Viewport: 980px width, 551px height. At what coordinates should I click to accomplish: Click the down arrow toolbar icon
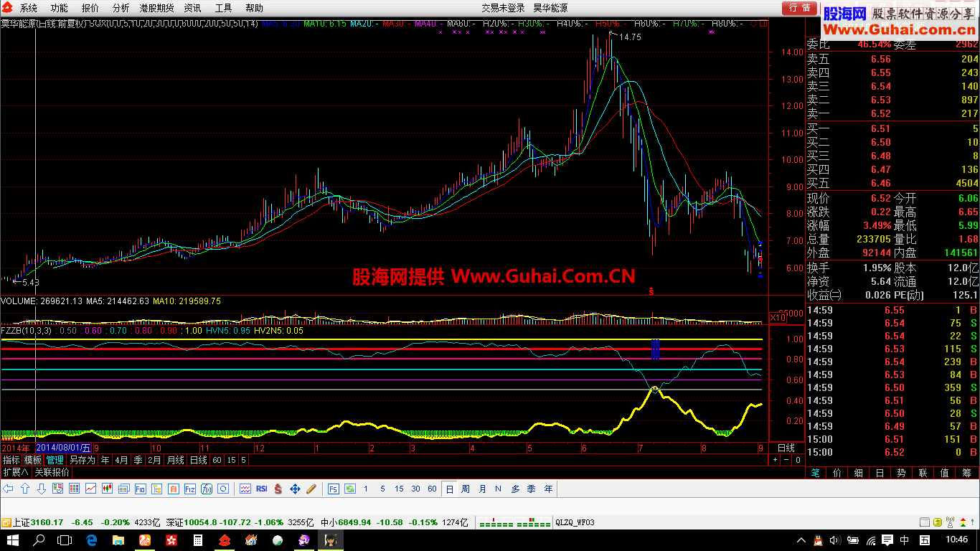pyautogui.click(x=42, y=489)
